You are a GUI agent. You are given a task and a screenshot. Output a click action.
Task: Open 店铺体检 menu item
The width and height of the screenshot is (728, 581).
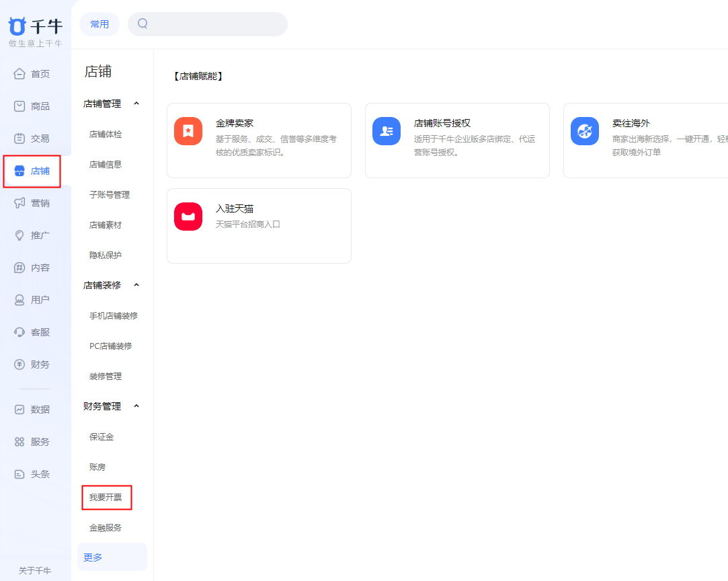(106, 134)
